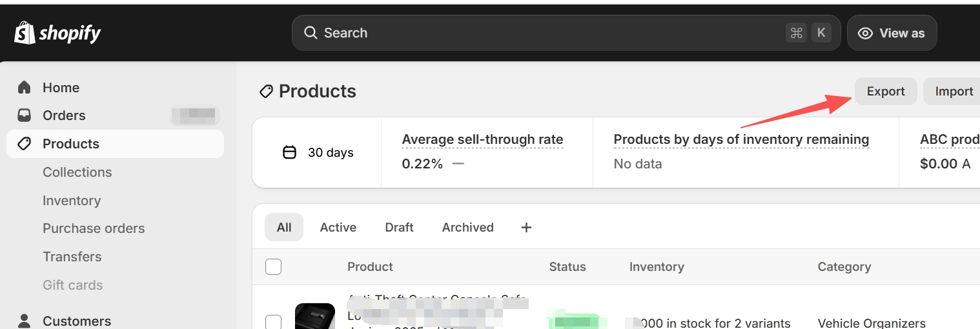The height and width of the screenshot is (329, 980).
Task: Click the Customers person icon
Action: [x=25, y=321]
